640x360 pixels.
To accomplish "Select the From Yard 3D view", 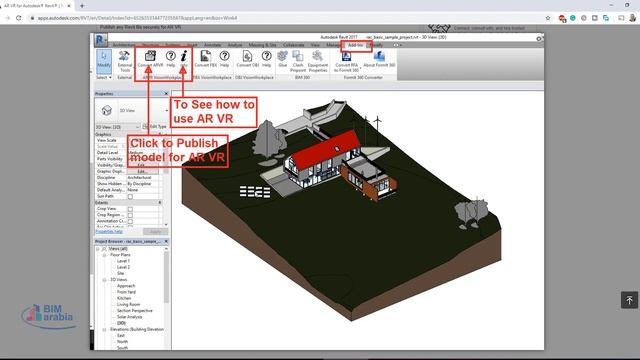I will point(126,292).
